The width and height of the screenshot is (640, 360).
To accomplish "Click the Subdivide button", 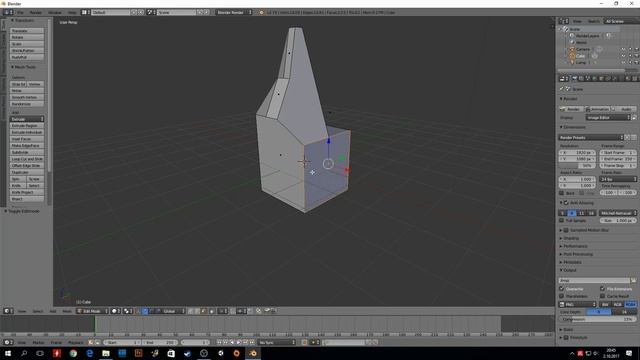I will 27,152.
